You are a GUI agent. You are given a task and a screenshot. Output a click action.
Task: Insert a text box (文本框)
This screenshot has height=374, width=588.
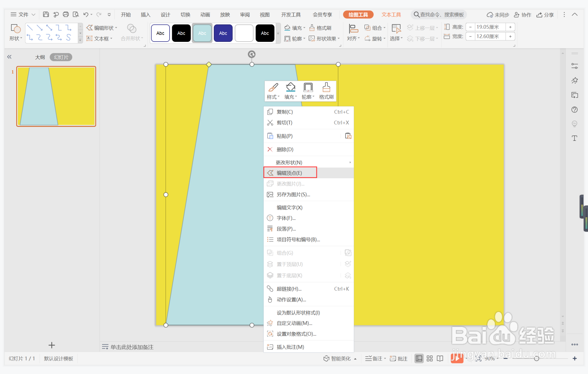99,39
